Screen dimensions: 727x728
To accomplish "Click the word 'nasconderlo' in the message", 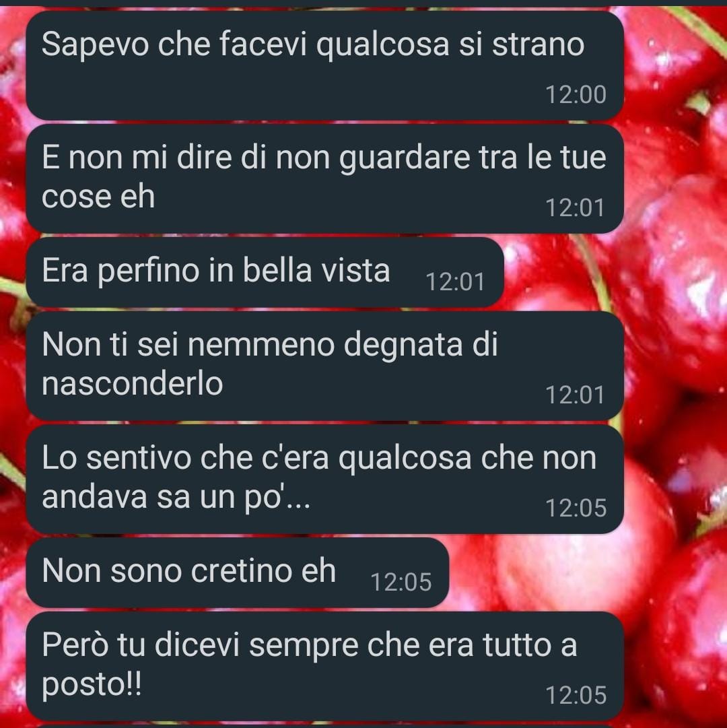I will (132, 383).
